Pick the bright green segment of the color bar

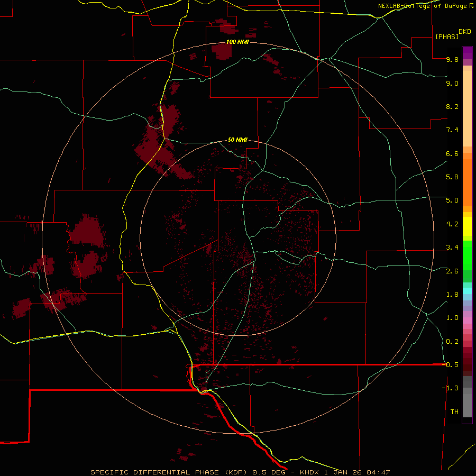(x=467, y=255)
